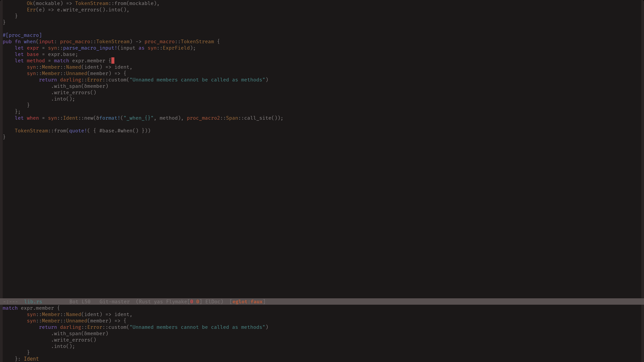Click Ident type in the echo area
644x362 pixels.
coord(31,359)
